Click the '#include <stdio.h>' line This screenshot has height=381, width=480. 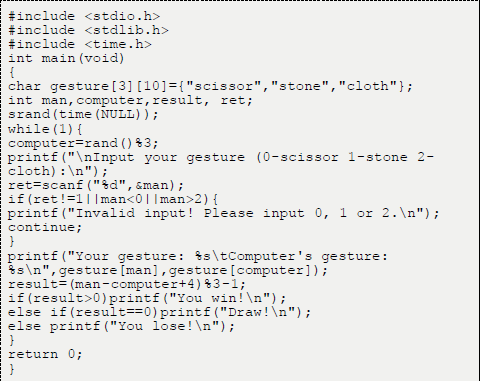pyautogui.click(x=84, y=16)
